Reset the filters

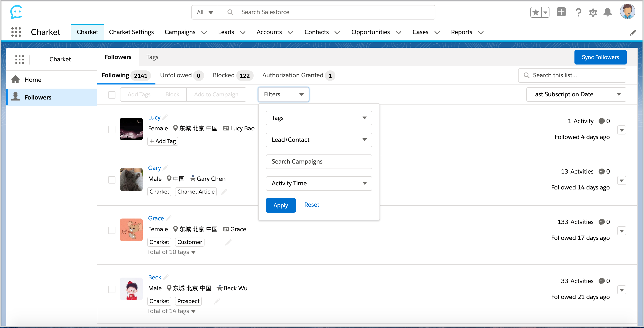(312, 205)
